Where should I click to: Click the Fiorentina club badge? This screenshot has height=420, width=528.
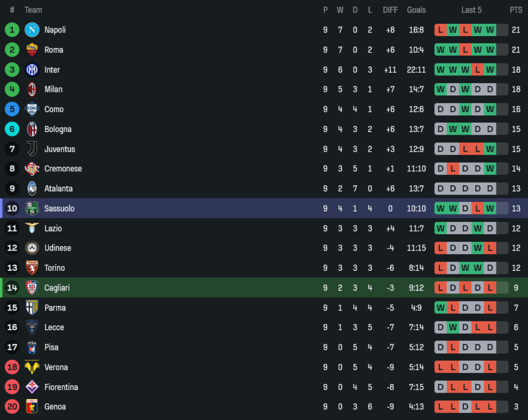[32, 387]
